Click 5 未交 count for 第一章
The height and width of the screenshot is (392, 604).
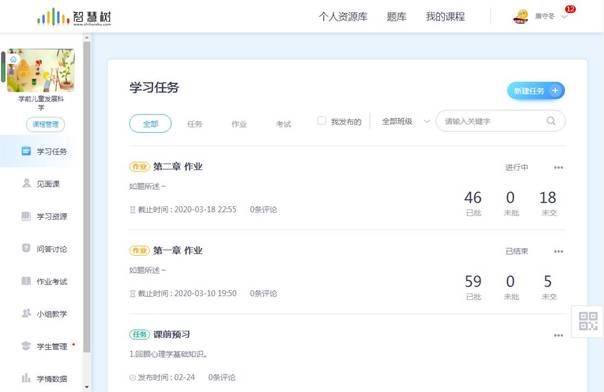[x=549, y=287]
